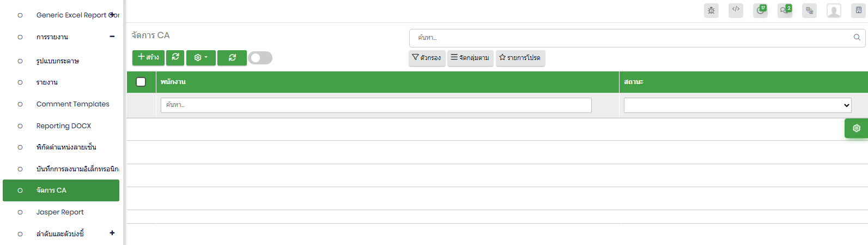Viewport: 868px width, 245px height.
Task: Open Jasper Report in the sidebar
Action: 60,212
